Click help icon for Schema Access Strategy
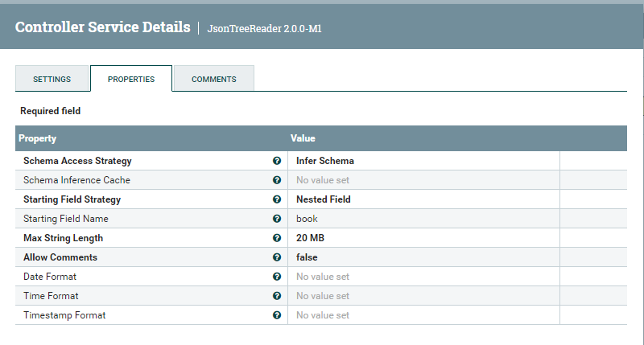 (277, 161)
